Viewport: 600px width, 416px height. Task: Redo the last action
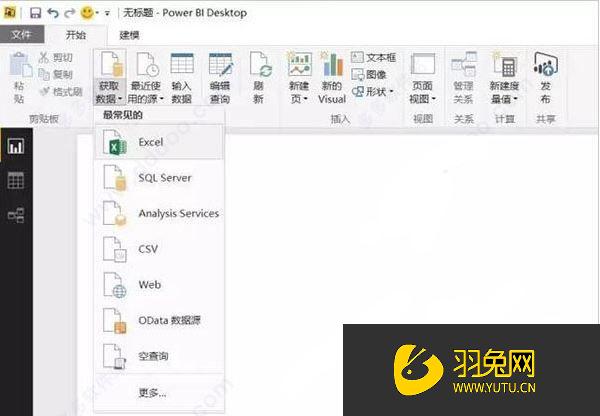(x=69, y=13)
